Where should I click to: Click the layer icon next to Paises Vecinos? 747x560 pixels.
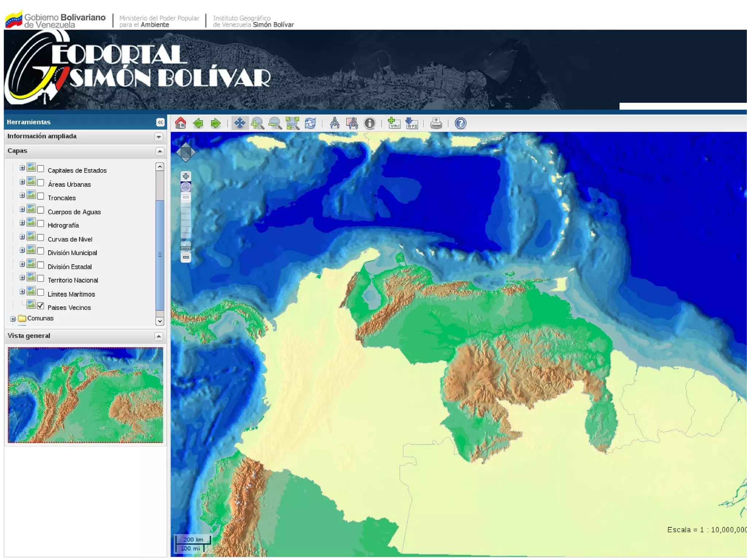pyautogui.click(x=31, y=304)
